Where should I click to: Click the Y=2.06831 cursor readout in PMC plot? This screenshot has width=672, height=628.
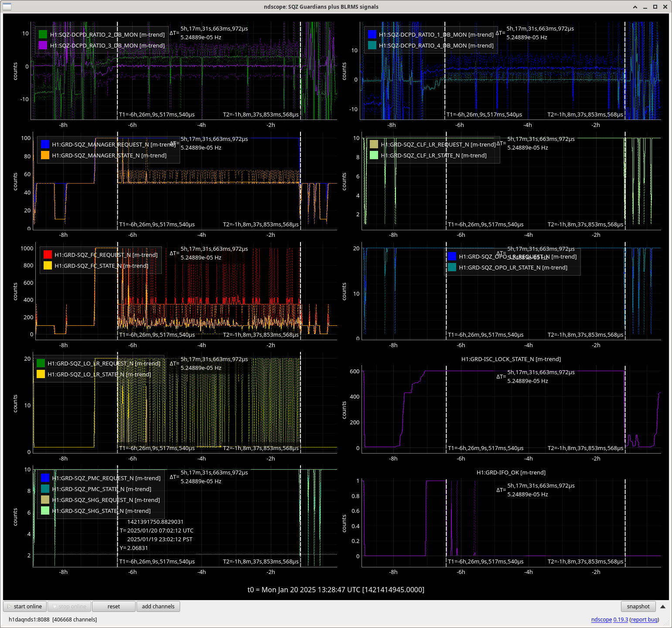[x=134, y=548]
